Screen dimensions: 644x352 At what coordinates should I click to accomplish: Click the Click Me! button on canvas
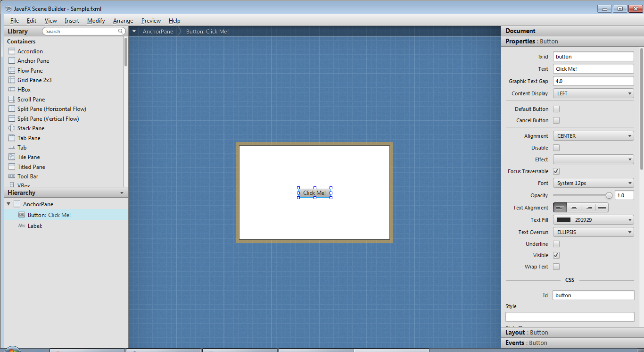point(314,193)
